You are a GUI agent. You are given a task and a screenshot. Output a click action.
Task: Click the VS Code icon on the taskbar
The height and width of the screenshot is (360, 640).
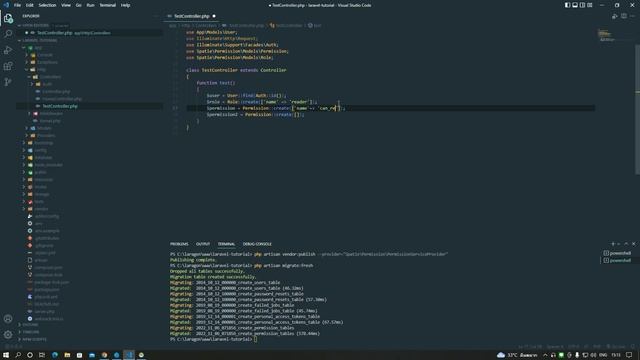(x=129, y=355)
